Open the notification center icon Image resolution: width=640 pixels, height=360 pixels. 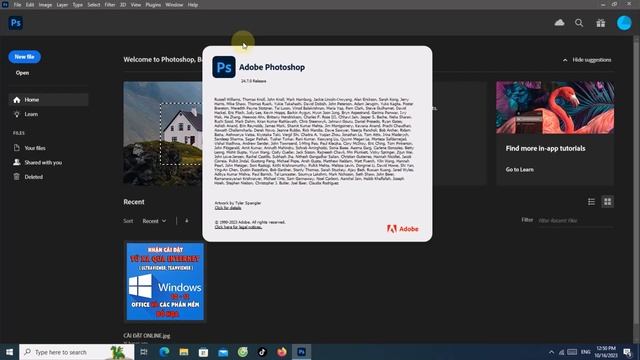(x=628, y=352)
